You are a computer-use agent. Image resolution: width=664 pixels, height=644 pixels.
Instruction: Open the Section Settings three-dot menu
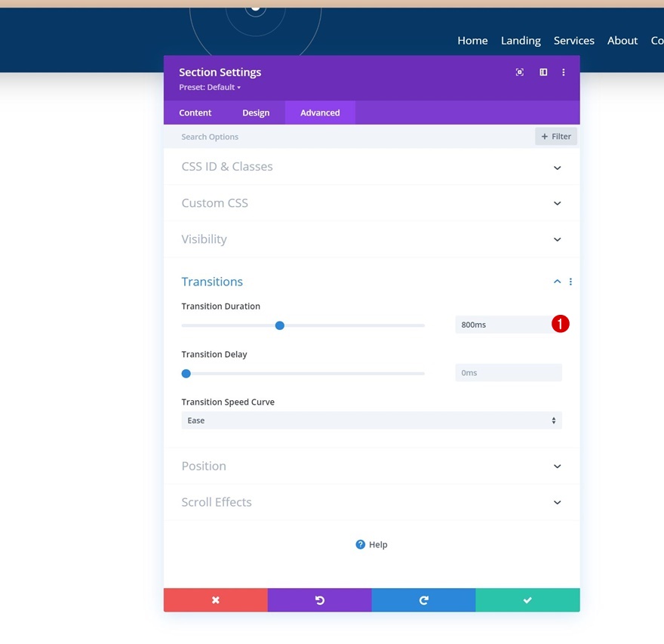click(x=563, y=72)
